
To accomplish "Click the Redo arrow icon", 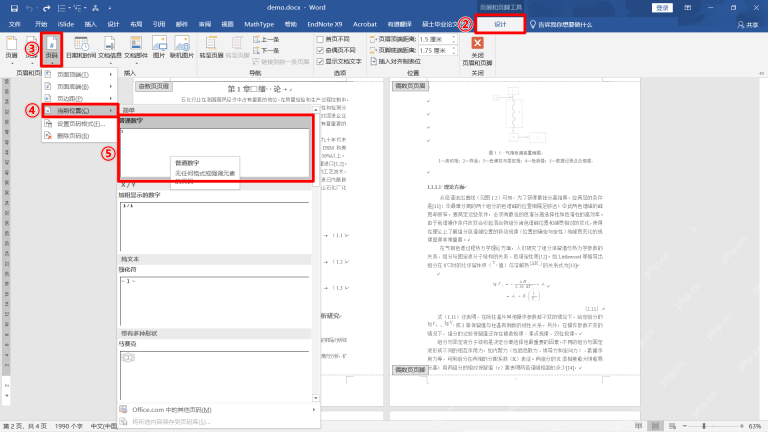I will 47,8.
